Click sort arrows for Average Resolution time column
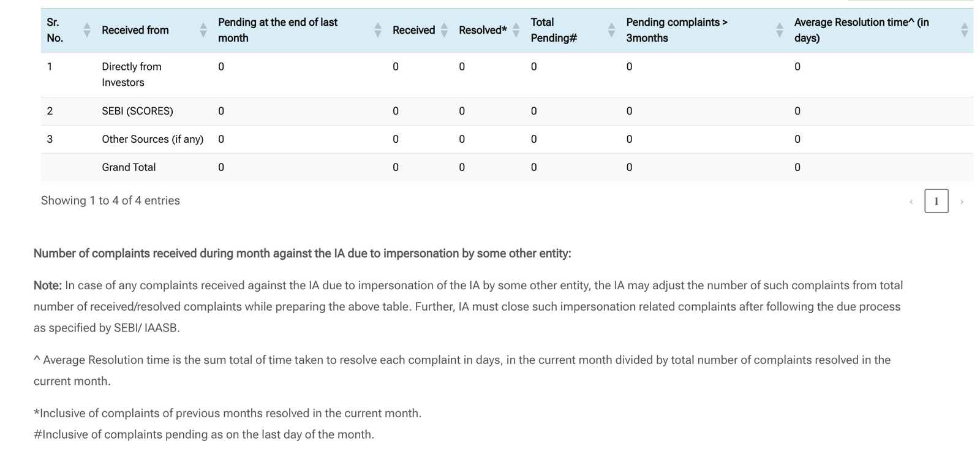 coord(965,30)
